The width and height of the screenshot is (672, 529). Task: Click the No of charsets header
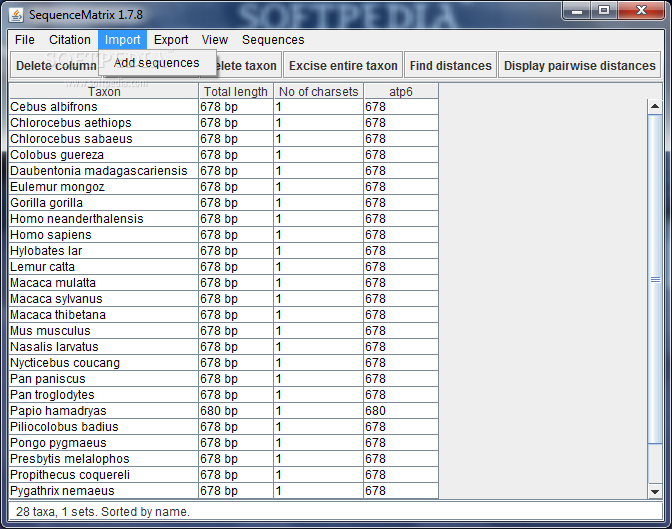pos(318,91)
